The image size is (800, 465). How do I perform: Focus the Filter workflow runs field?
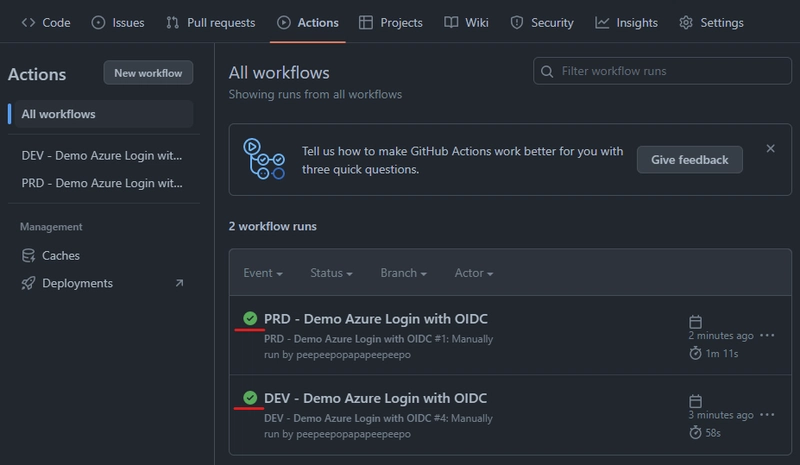click(662, 71)
